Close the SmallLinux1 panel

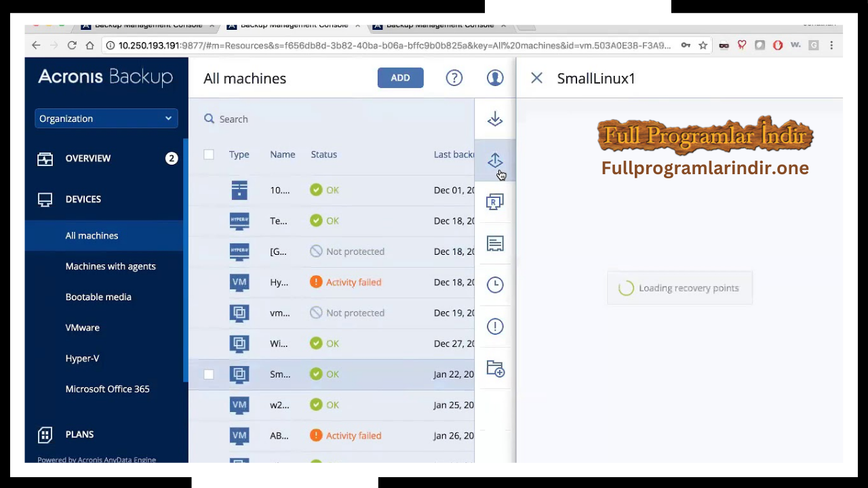pyautogui.click(x=536, y=78)
